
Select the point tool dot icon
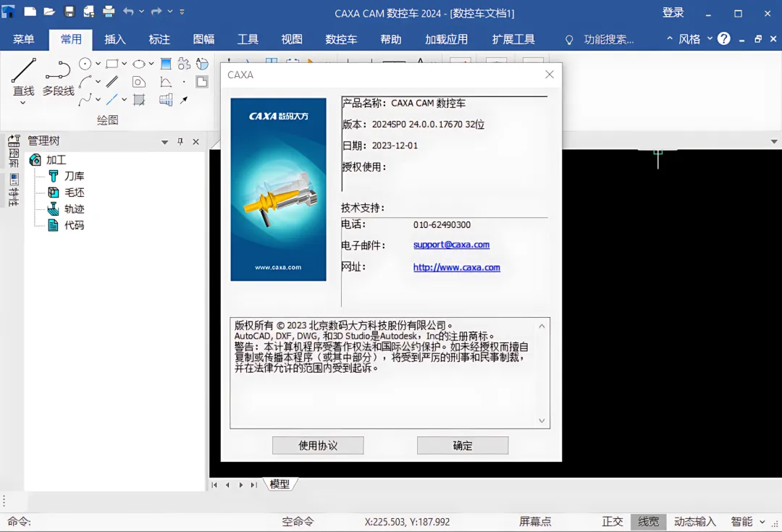coord(184,82)
